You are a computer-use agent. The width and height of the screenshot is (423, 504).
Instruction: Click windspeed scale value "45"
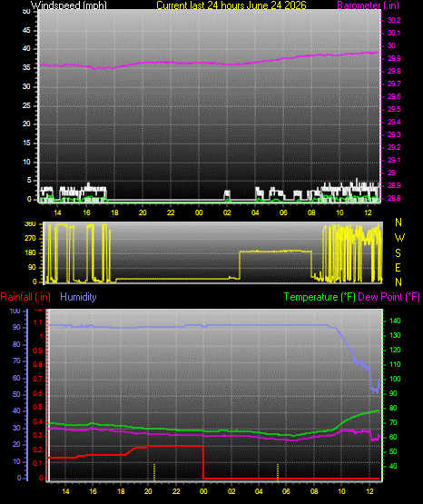click(x=26, y=30)
